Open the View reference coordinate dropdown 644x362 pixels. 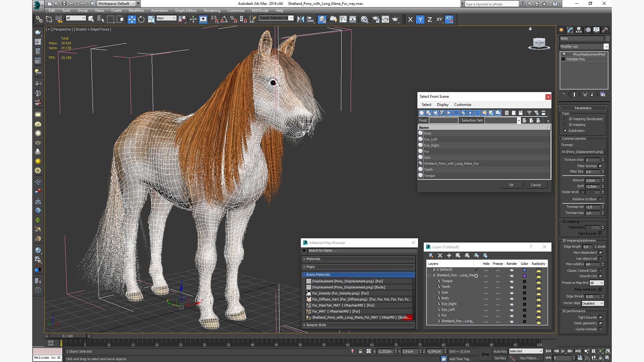tap(166, 18)
